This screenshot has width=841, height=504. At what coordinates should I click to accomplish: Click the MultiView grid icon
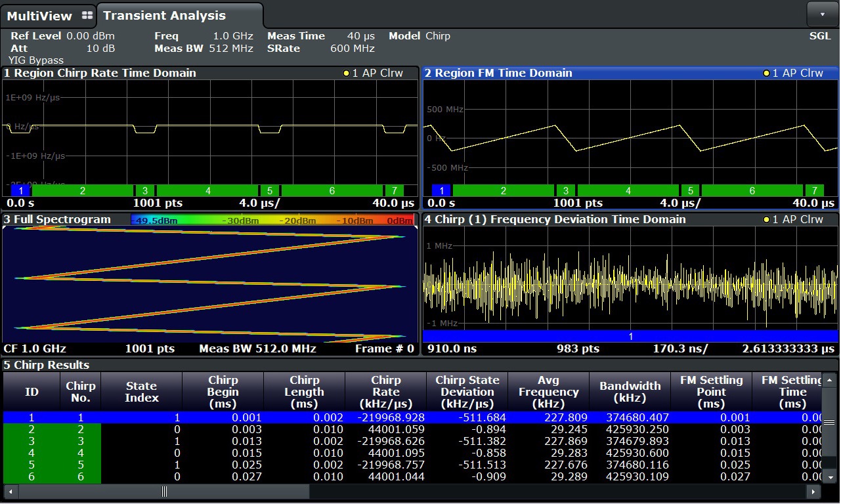[x=87, y=15]
